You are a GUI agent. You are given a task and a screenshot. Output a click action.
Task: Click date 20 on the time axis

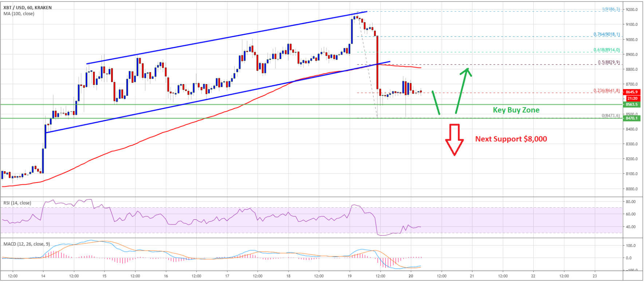pyautogui.click(x=411, y=276)
